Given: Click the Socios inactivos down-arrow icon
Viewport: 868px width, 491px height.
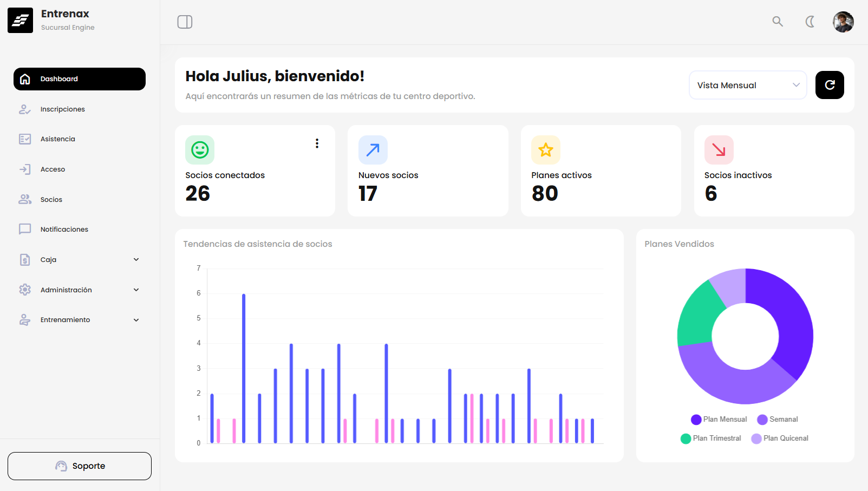Looking at the screenshot, I should click(719, 150).
